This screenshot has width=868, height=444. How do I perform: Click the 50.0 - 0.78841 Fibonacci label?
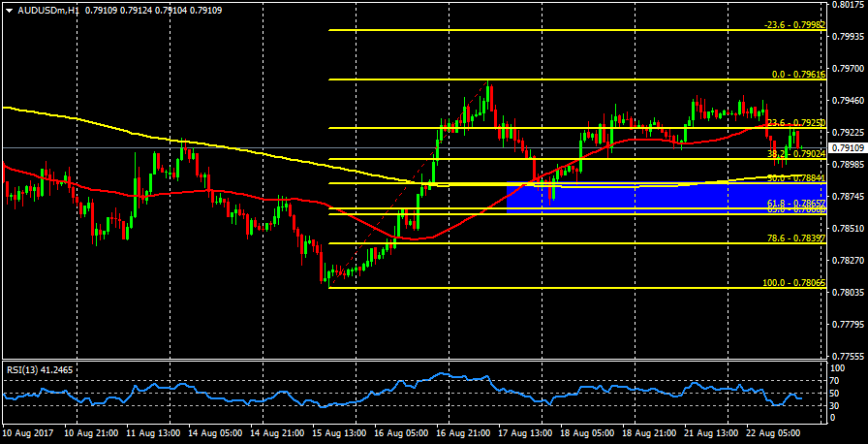coord(794,177)
